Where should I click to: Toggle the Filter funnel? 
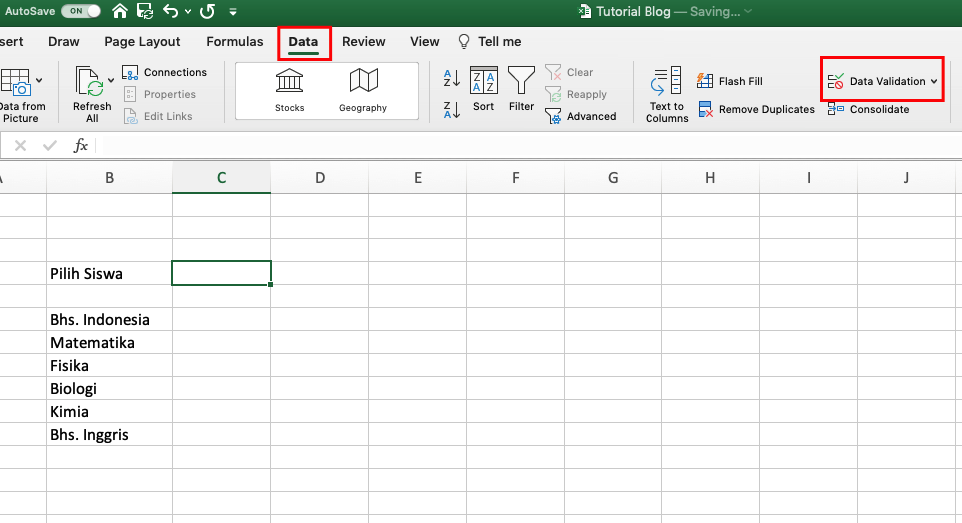pyautogui.click(x=521, y=90)
